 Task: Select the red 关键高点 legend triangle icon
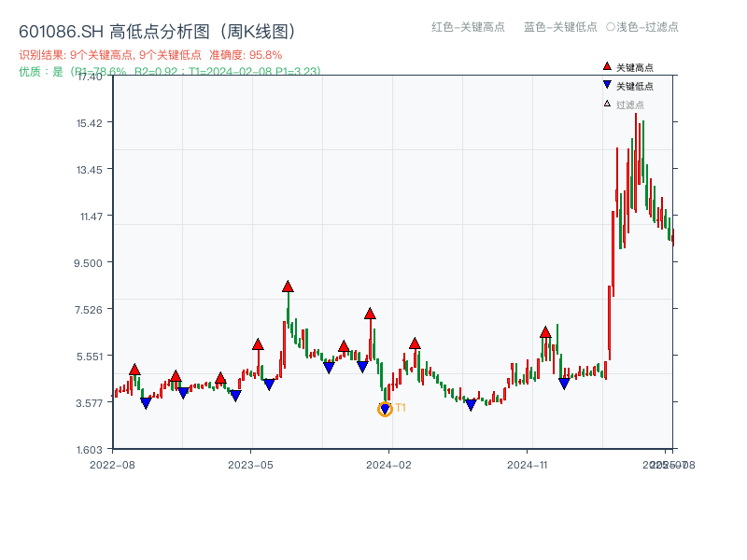click(605, 66)
